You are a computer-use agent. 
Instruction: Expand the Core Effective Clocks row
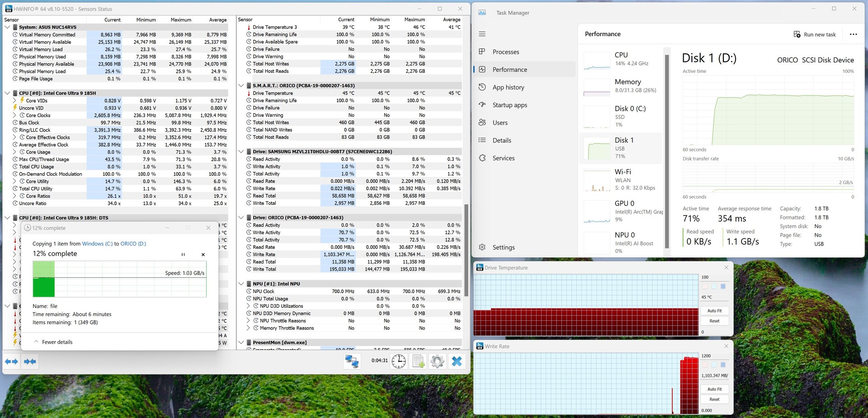click(x=14, y=138)
